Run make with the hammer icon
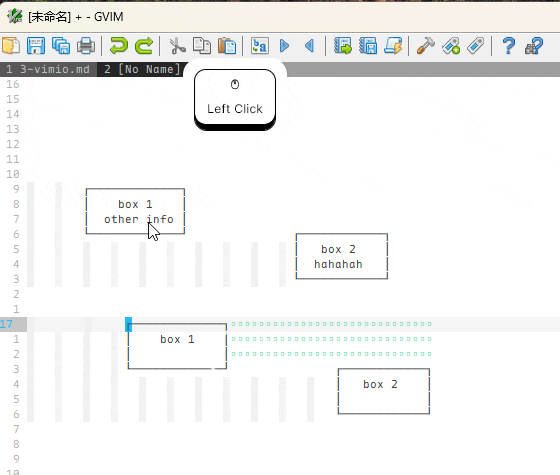The height and width of the screenshot is (475, 560). pos(426,46)
